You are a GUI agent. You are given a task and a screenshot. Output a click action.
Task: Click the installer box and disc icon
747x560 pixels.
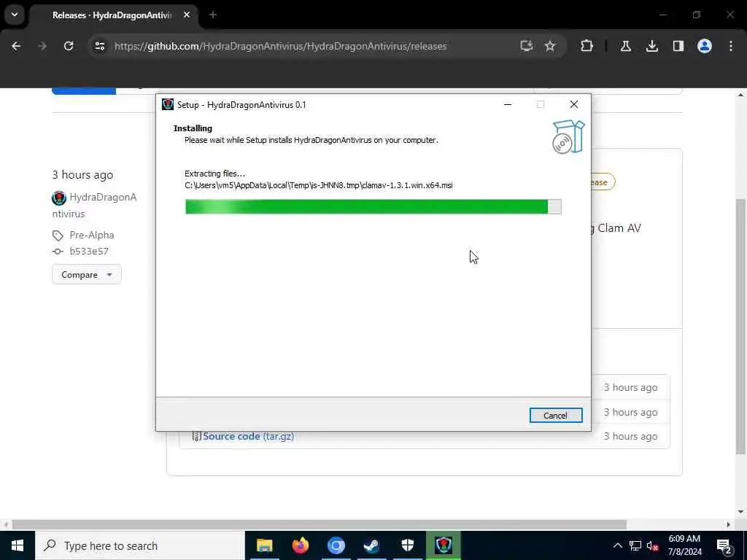[x=568, y=136]
